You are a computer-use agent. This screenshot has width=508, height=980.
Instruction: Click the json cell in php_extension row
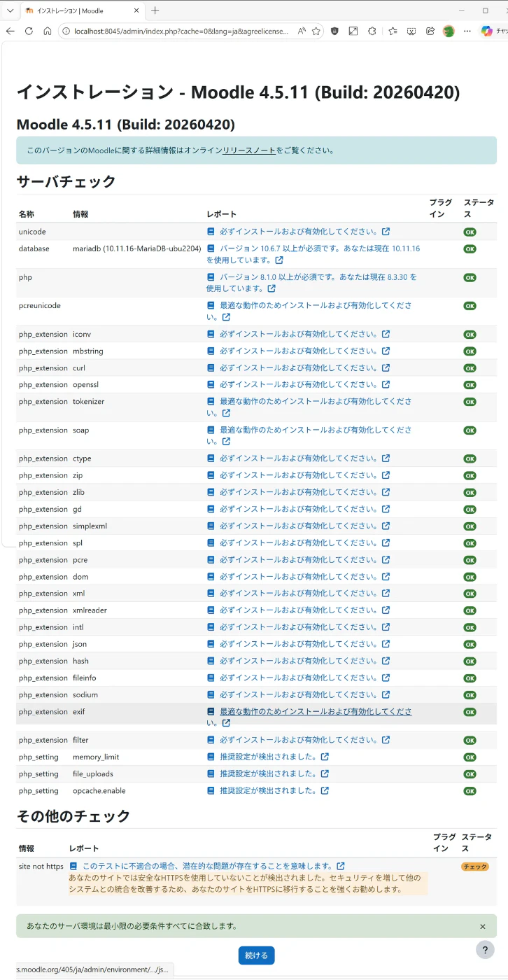click(x=80, y=644)
